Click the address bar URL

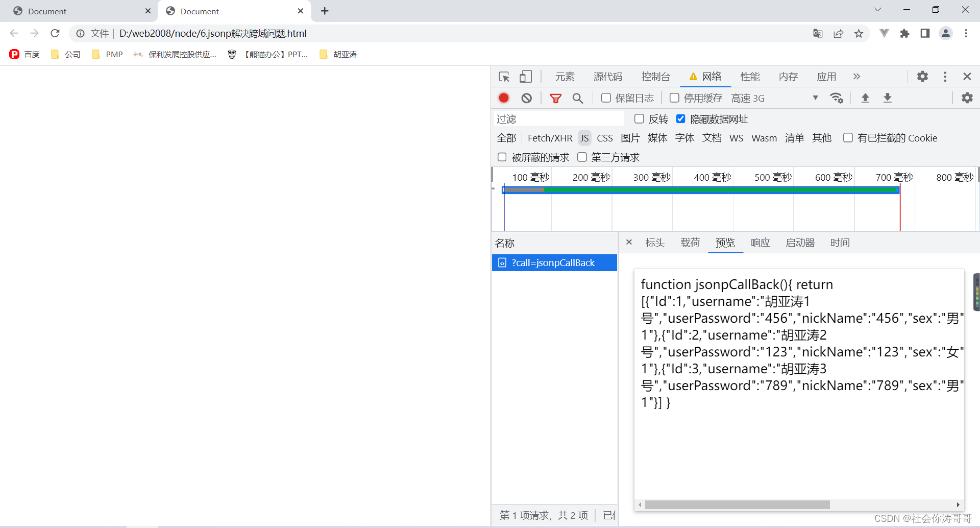coord(213,33)
